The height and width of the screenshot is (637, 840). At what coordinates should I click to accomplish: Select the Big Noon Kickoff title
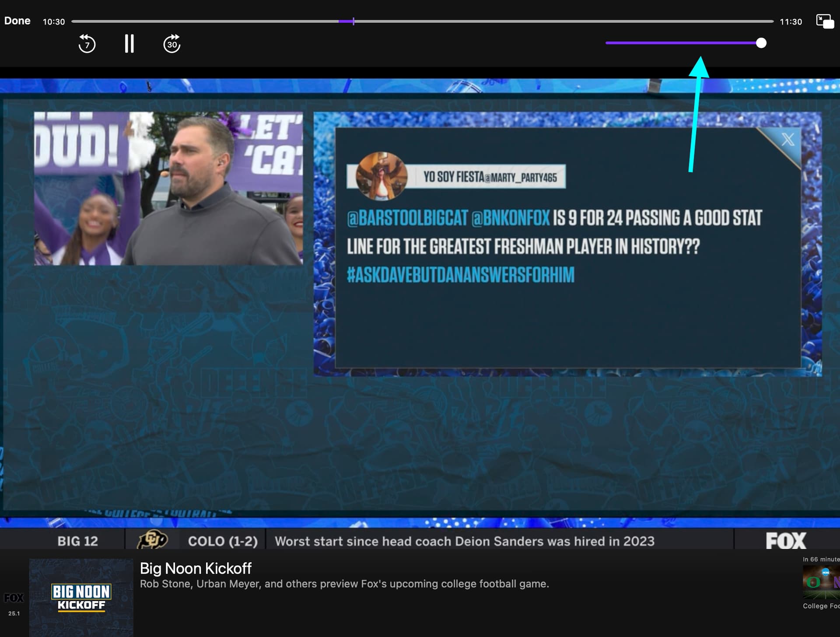click(x=196, y=568)
